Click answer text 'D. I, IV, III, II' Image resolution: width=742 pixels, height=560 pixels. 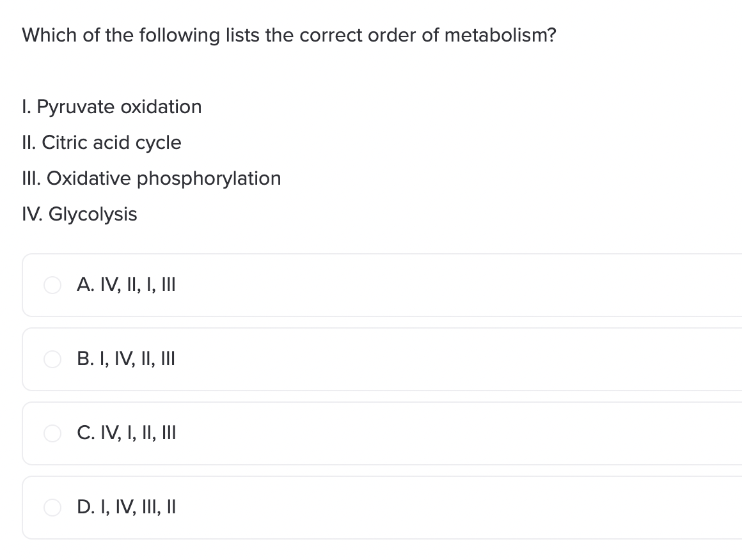click(127, 507)
